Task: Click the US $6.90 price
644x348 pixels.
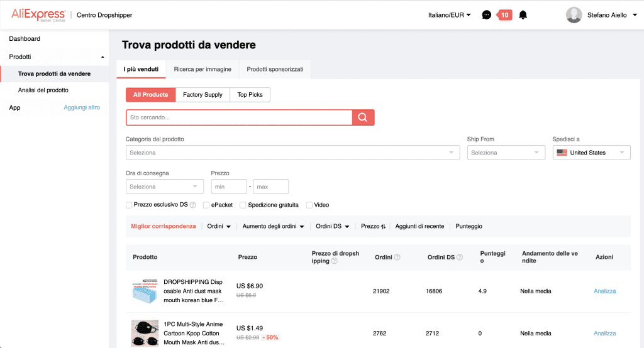Action: coord(250,286)
